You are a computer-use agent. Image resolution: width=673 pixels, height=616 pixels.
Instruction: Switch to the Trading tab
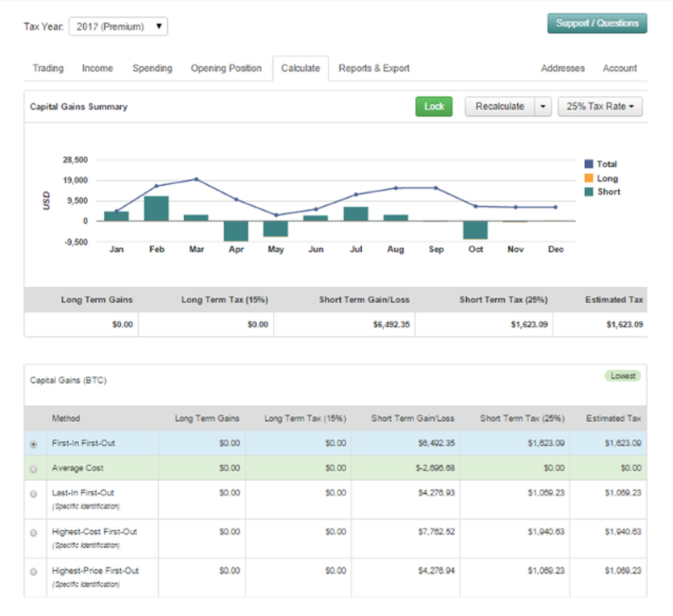coord(48,68)
